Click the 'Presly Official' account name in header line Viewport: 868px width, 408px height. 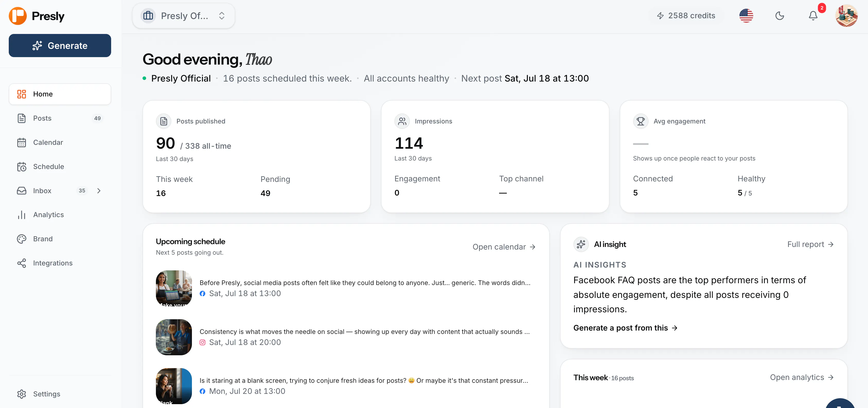pos(181,78)
